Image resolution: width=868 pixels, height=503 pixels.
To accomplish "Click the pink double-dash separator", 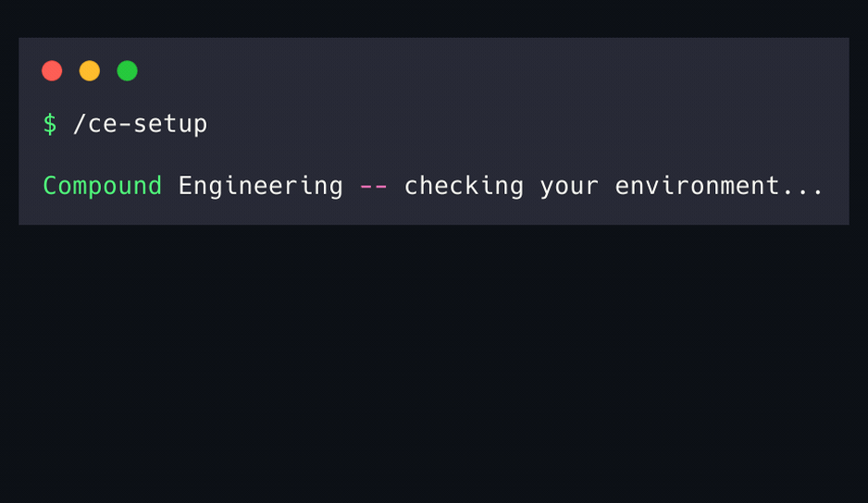I will pyautogui.click(x=373, y=186).
